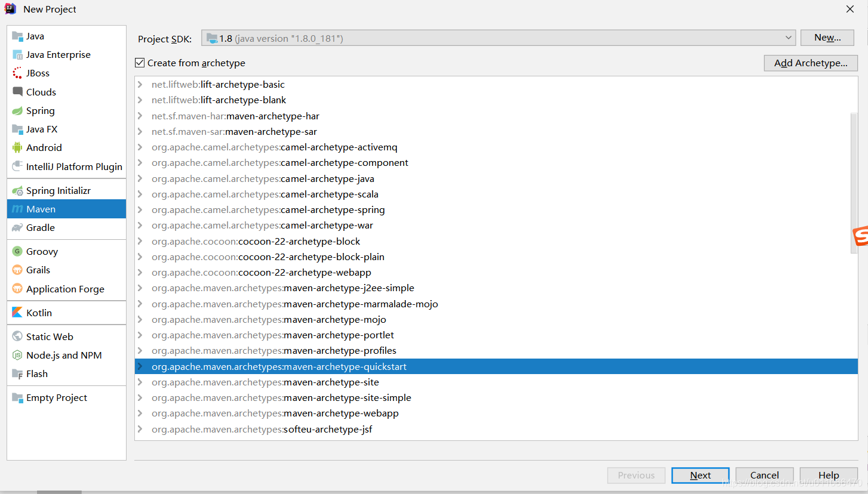Click the disabled Previous button
This screenshot has width=868, height=494.
click(636, 476)
